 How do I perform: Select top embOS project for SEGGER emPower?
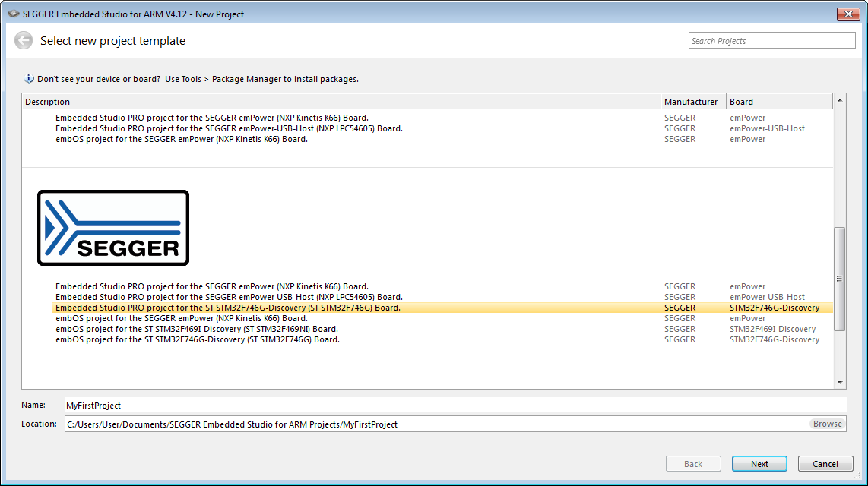[x=442, y=139]
